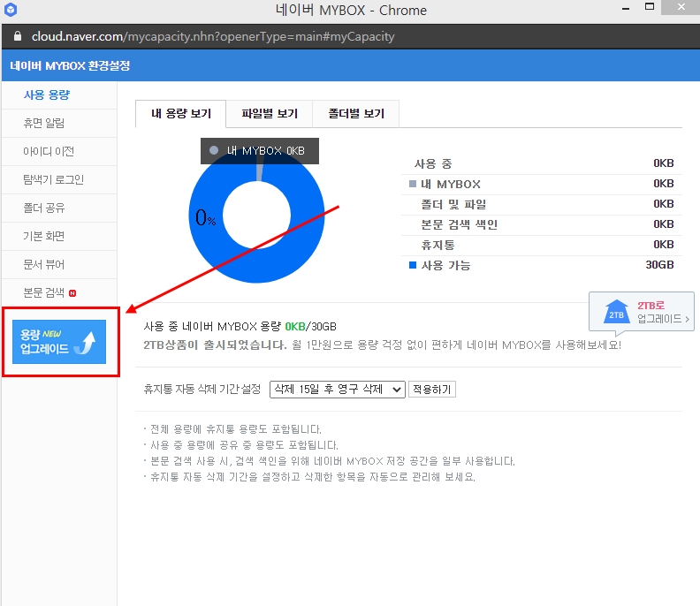700x606 pixels.
Task: Click the 2TB로 업그레이드 promo bubble
Action: [x=642, y=312]
